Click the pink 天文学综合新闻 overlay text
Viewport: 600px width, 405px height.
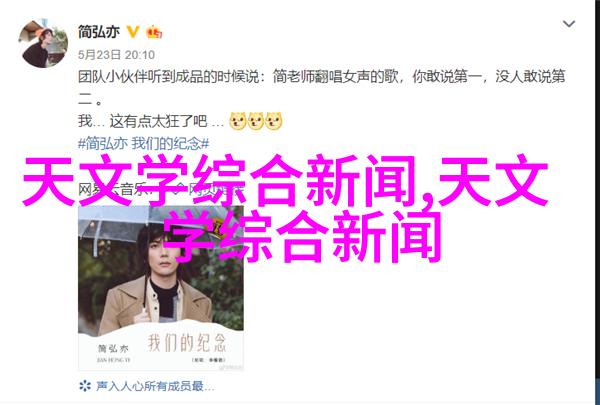point(285,209)
